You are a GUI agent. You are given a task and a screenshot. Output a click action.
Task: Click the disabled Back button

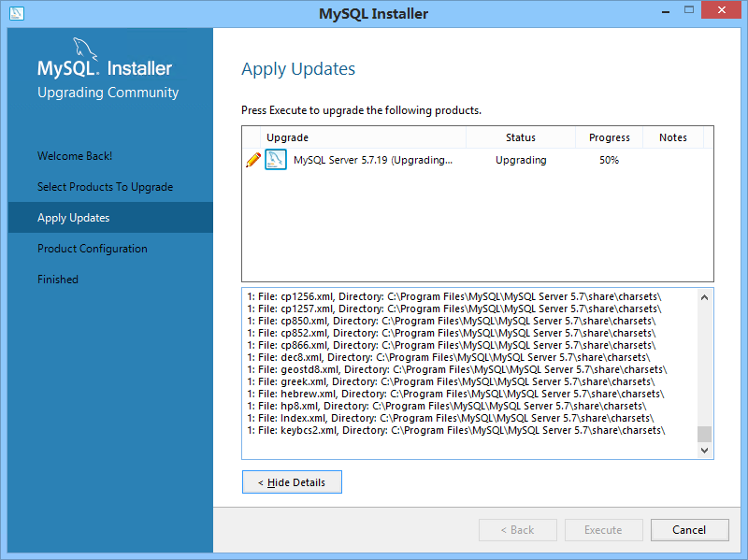pyautogui.click(x=518, y=530)
